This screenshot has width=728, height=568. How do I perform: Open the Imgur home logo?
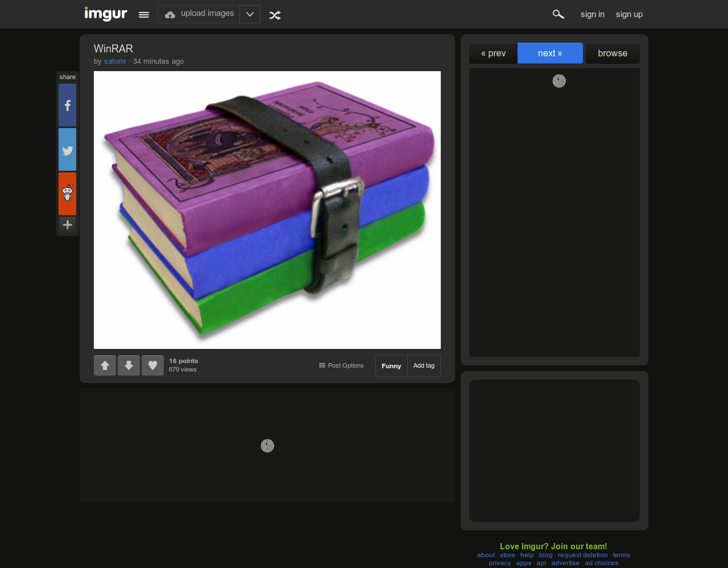(x=106, y=14)
